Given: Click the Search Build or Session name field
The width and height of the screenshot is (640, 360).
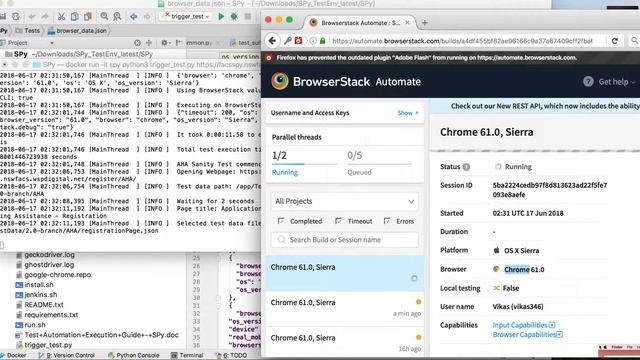Looking at the screenshot, I should coord(345,240).
